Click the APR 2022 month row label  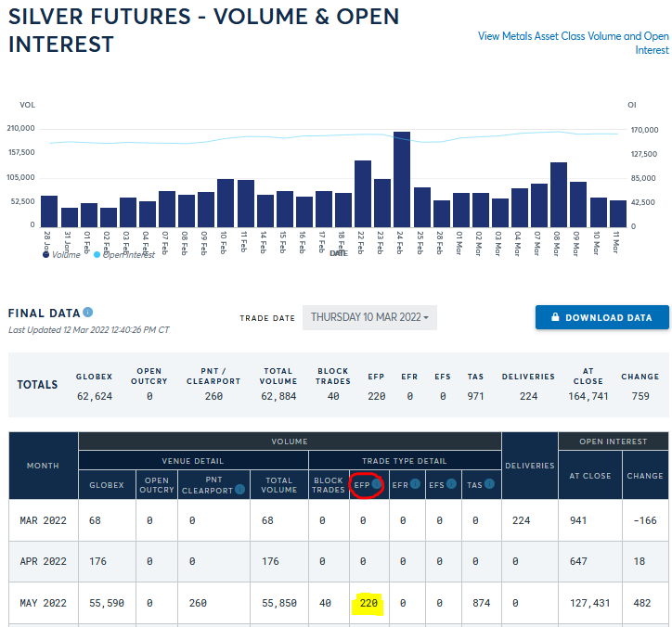point(44,561)
